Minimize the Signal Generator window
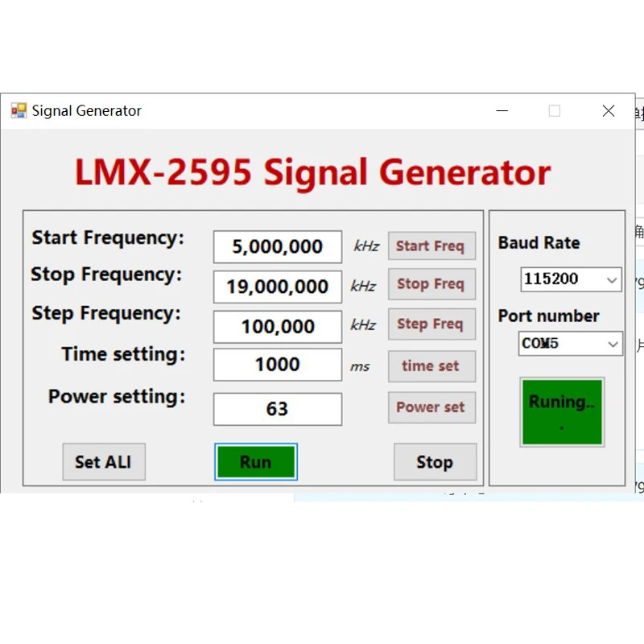The image size is (644, 644). click(502, 111)
